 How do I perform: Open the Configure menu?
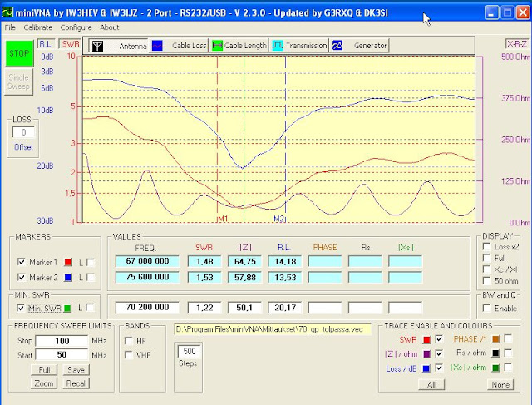pyautogui.click(x=76, y=27)
